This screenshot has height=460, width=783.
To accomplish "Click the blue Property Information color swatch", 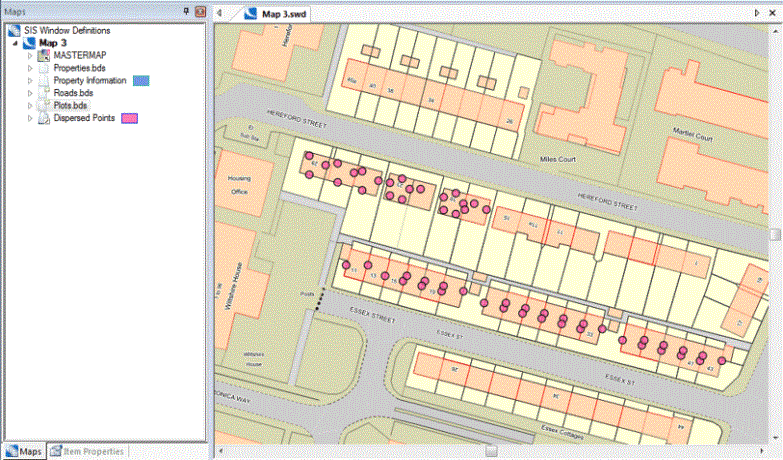I will [140, 80].
